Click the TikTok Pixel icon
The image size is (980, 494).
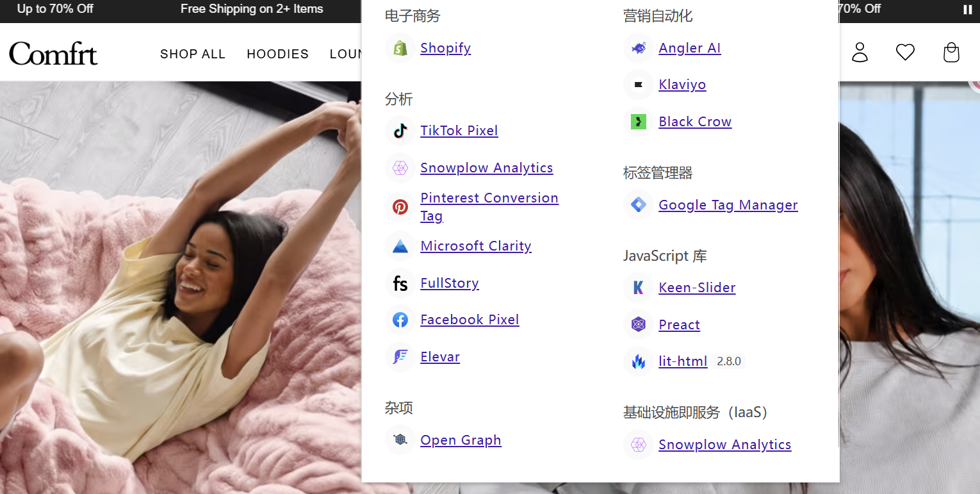[x=400, y=131]
